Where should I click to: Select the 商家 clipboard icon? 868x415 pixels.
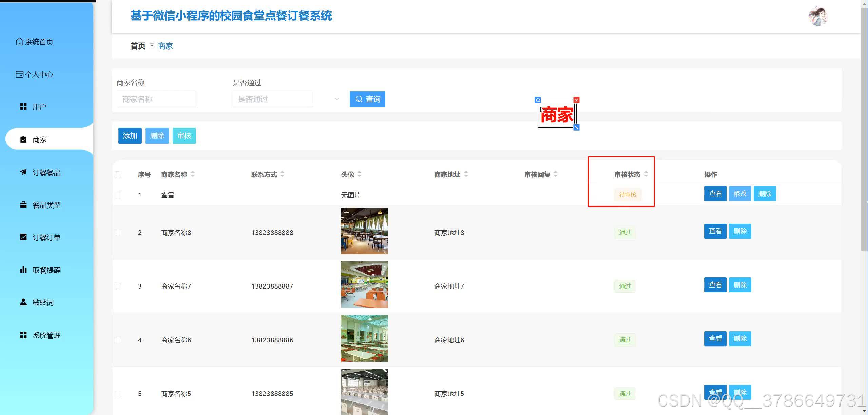(23, 139)
